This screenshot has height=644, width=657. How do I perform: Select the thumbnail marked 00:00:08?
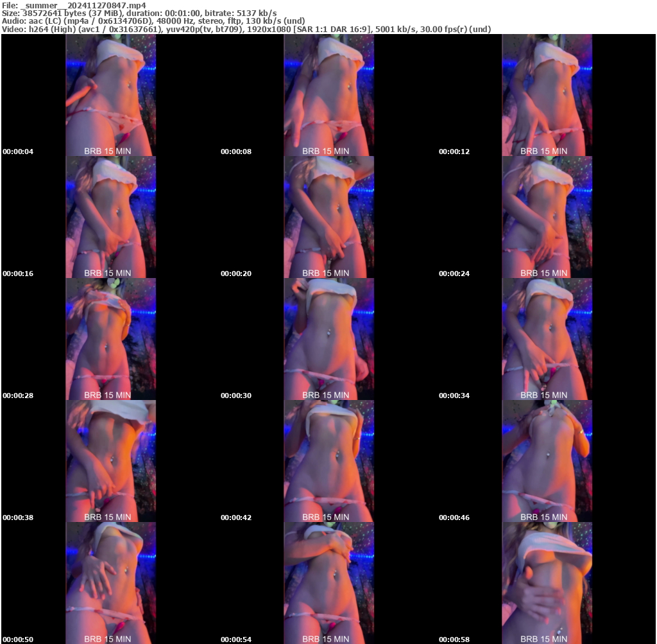coord(328,95)
